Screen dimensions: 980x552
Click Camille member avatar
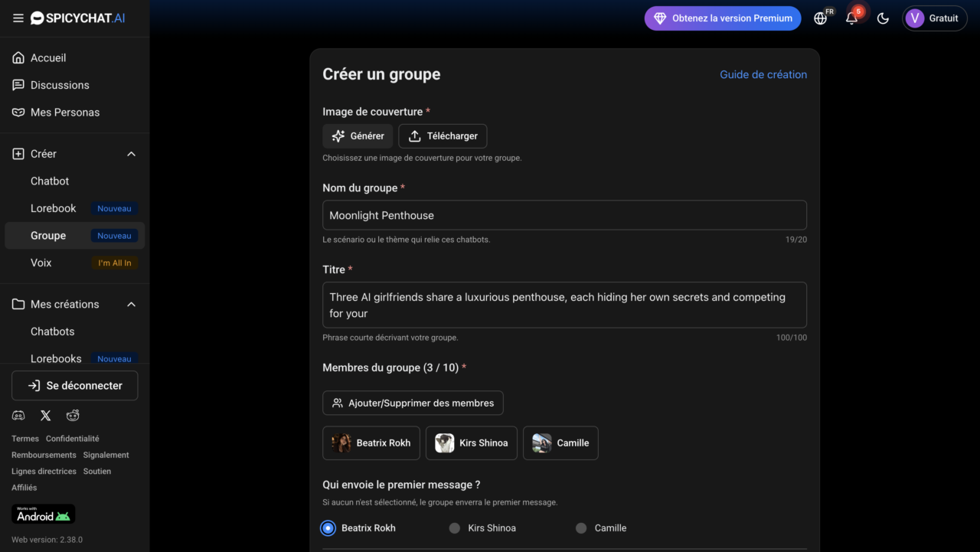click(x=542, y=443)
